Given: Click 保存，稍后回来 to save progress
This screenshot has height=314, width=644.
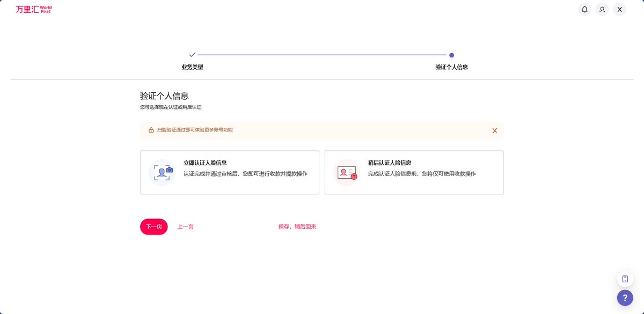Looking at the screenshot, I should (x=297, y=227).
